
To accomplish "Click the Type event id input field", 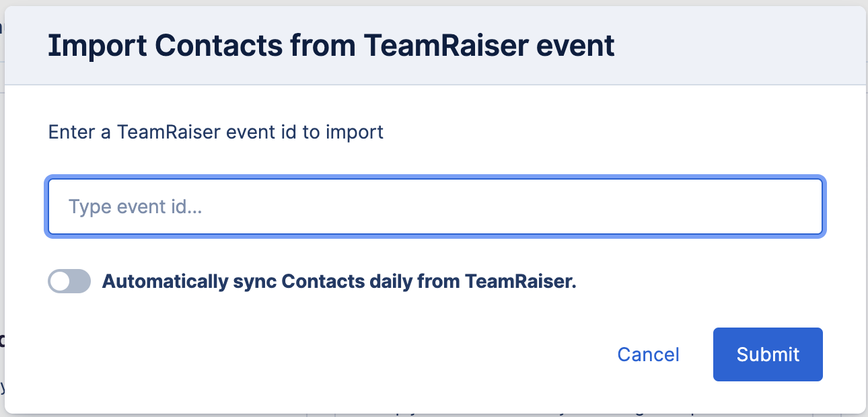I will pyautogui.click(x=435, y=206).
